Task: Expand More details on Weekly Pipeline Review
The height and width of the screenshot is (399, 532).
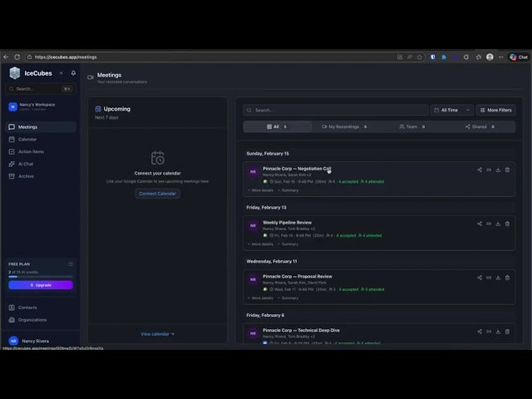Action: click(x=260, y=244)
